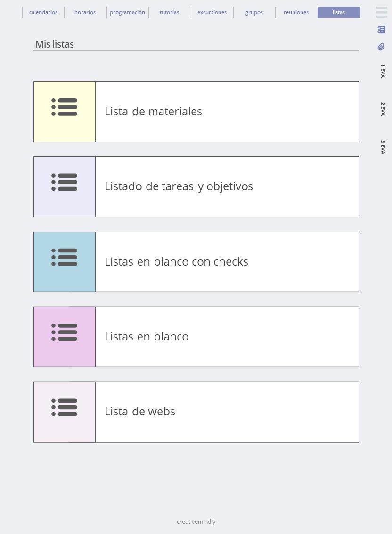Open the excursiones tab

(212, 12)
